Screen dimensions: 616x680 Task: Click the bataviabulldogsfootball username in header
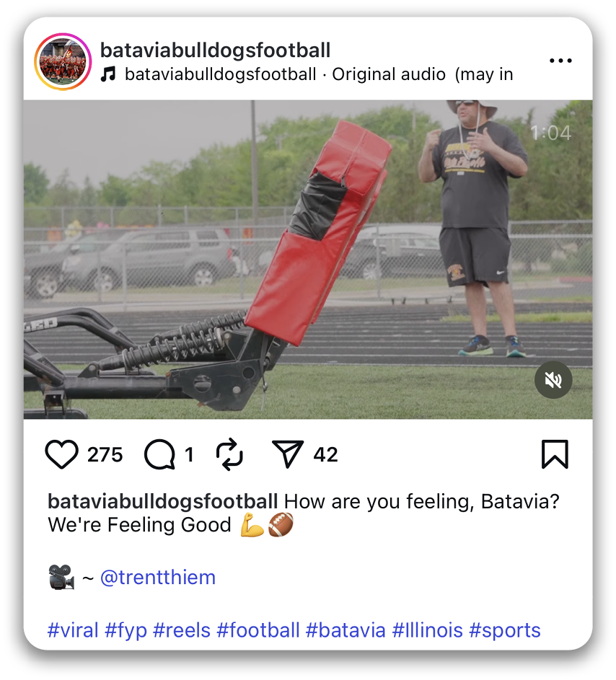coord(215,50)
